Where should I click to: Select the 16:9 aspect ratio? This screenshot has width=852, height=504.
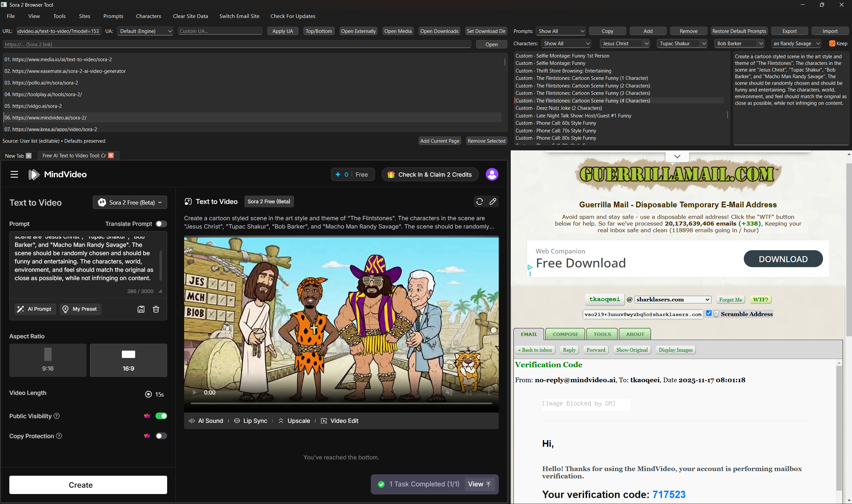(128, 360)
